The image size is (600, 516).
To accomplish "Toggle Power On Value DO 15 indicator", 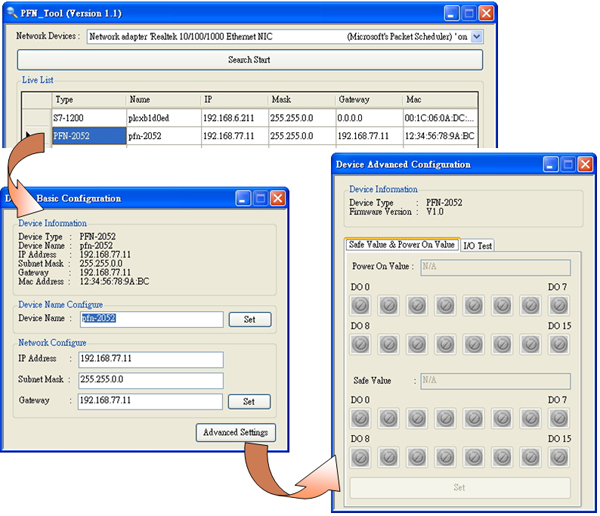I will pyautogui.click(x=561, y=344).
